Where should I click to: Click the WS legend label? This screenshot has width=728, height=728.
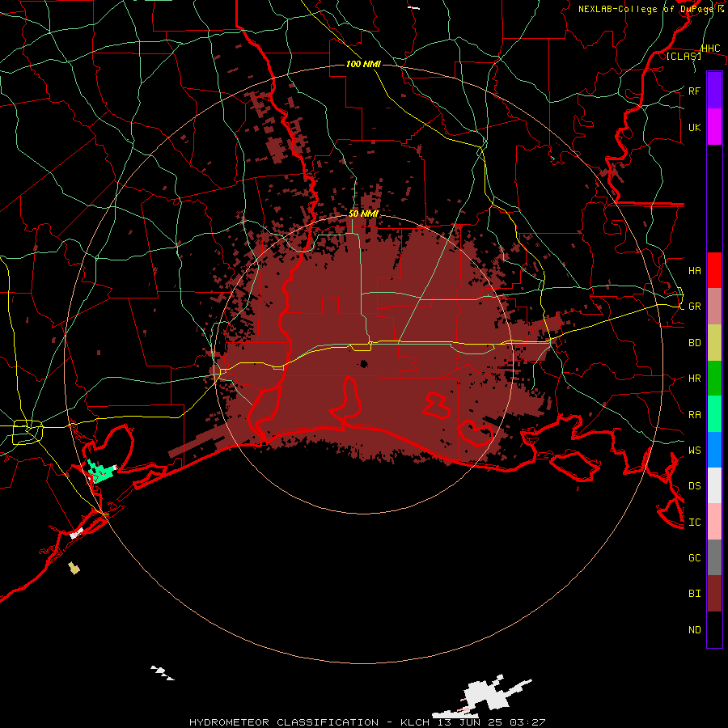(x=695, y=450)
